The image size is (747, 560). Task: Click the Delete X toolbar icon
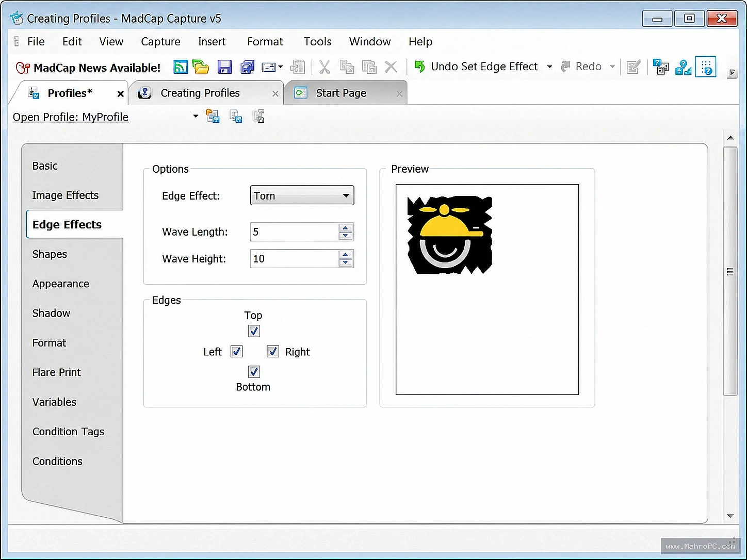point(391,67)
